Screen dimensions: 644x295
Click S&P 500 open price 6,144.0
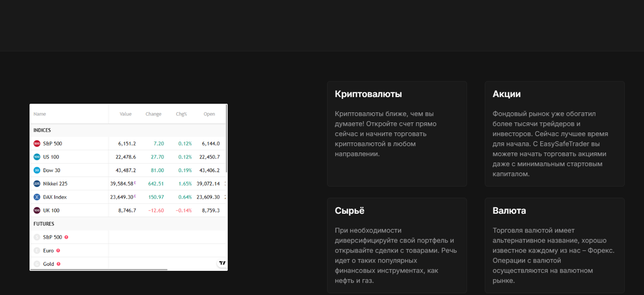(211, 143)
